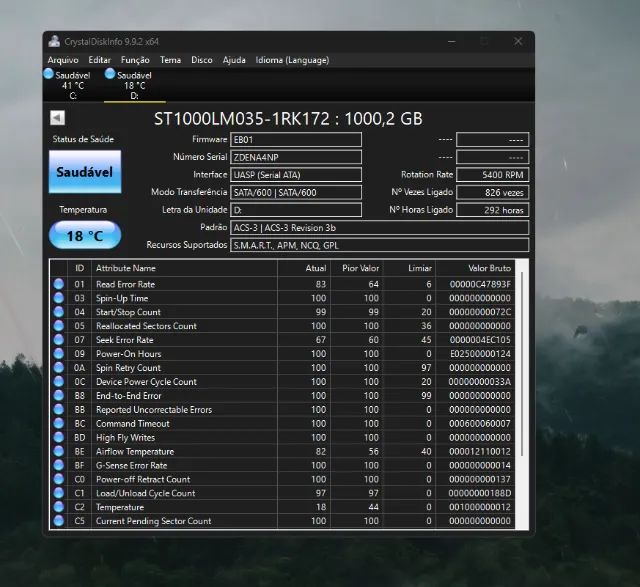Open the Editar menu

[x=100, y=60]
